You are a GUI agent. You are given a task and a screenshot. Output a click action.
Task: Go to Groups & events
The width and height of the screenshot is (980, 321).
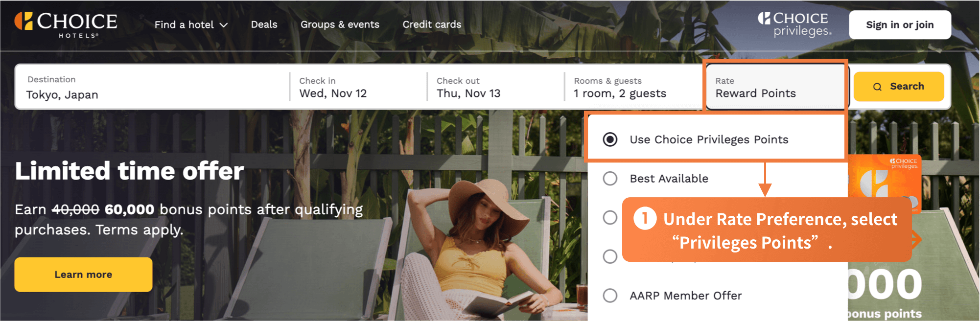point(340,24)
